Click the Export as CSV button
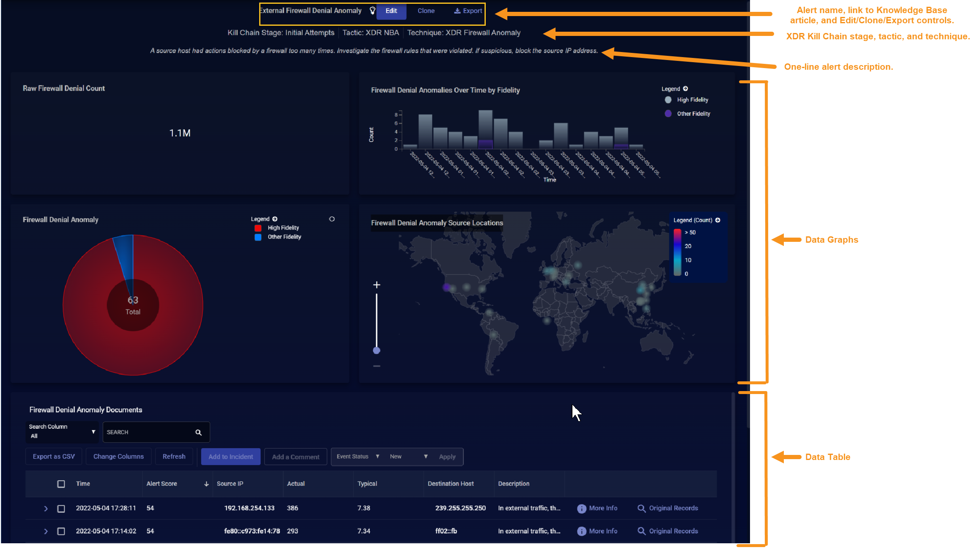 54,457
